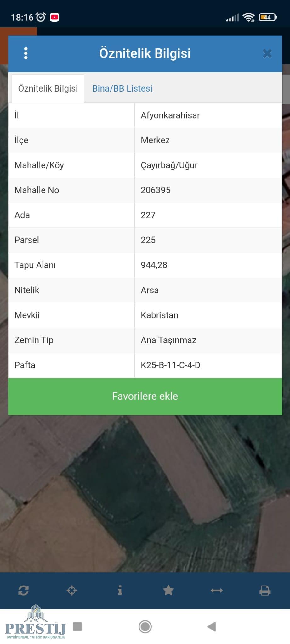The width and height of the screenshot is (290, 644).
Task: Open the info icon in toolbar
Action: 120,590
